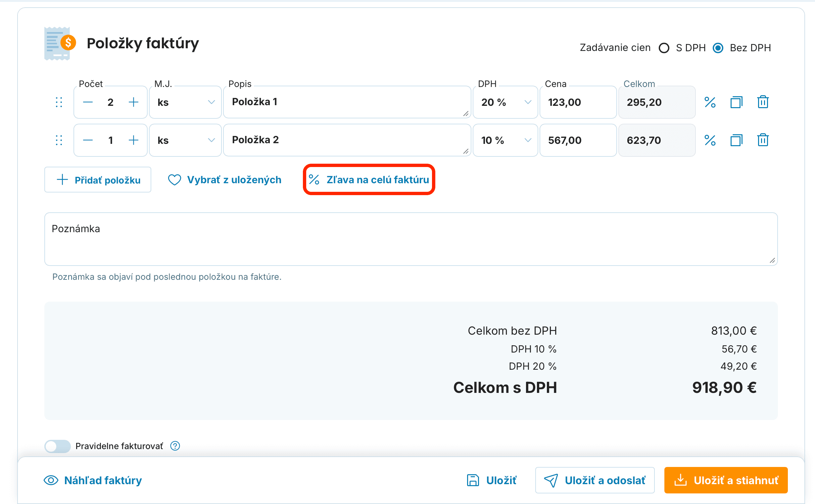Select the Bez DPH radio option
This screenshot has height=504, width=815.
(x=718, y=48)
